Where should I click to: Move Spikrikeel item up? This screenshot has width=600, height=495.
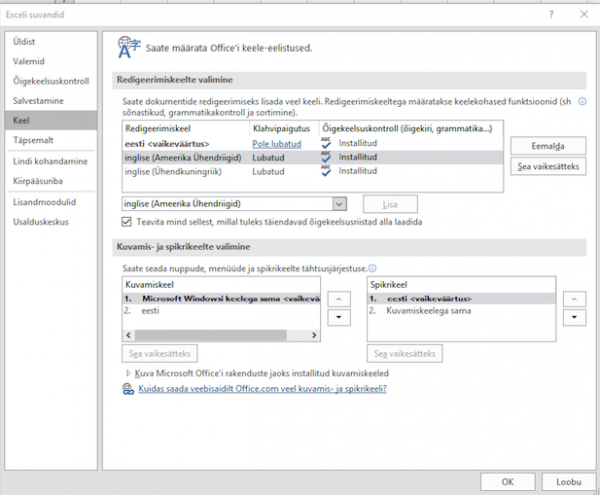point(574,299)
